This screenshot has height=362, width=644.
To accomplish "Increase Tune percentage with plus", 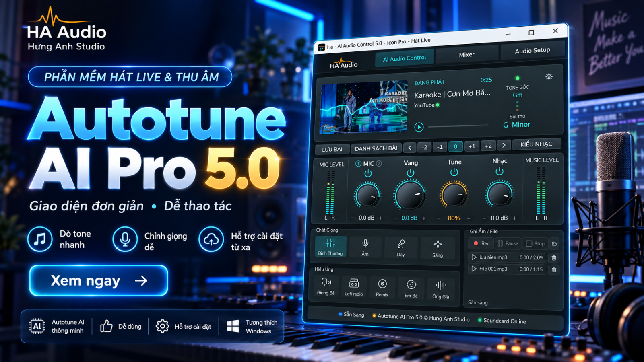I will click(469, 218).
